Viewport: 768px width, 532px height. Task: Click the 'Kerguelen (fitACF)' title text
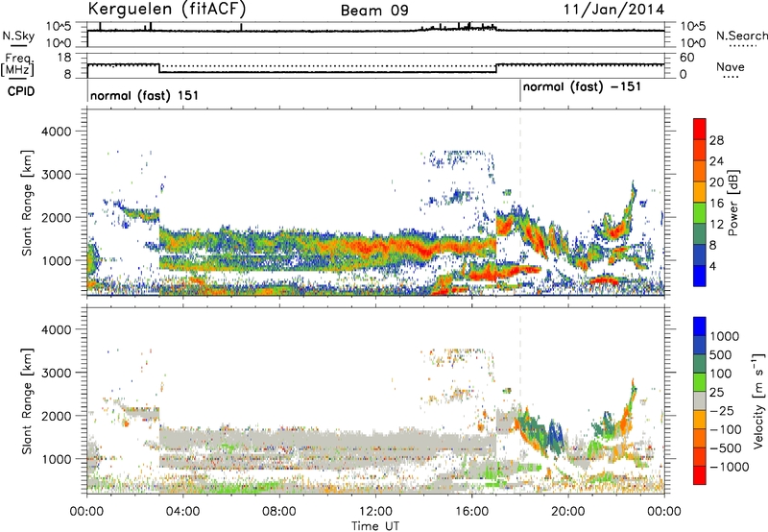pyautogui.click(x=166, y=9)
